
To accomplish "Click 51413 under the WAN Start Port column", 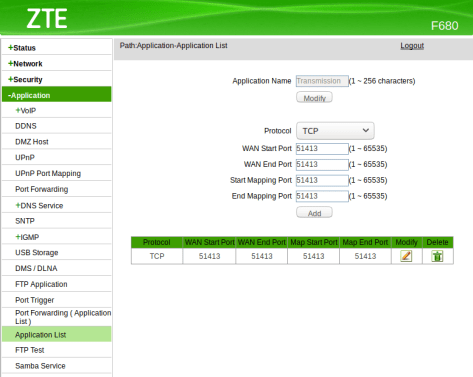I will click(x=209, y=256).
